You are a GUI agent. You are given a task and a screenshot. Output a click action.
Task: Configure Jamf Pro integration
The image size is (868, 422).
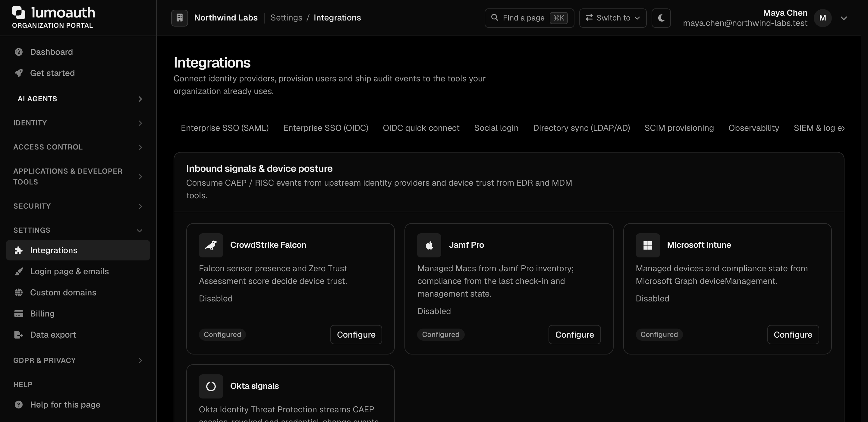(x=574, y=335)
